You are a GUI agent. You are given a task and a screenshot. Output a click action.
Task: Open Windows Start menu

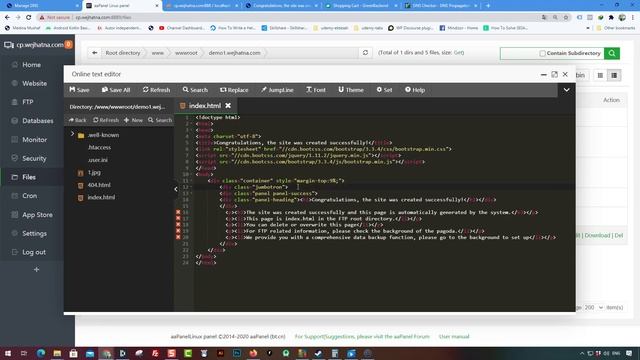pos(7,353)
